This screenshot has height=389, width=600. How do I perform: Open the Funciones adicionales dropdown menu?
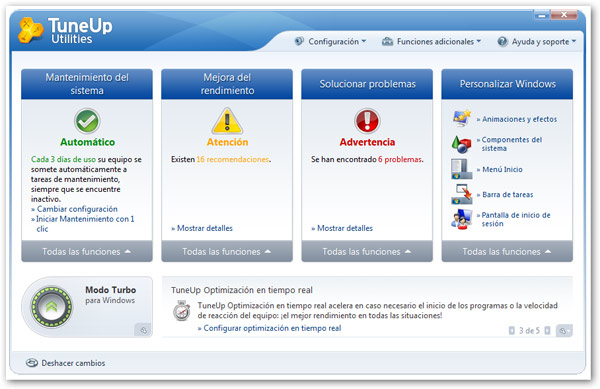[431, 41]
